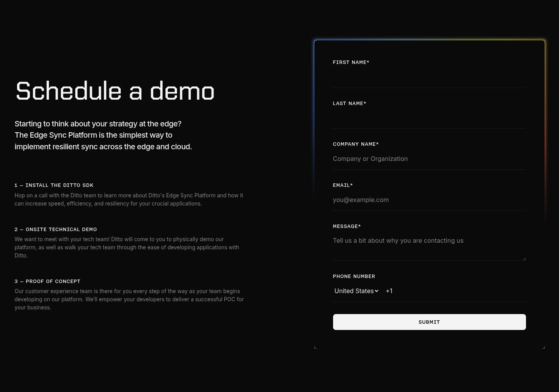Click paragraph starting 'Starting to think about'

(103, 135)
